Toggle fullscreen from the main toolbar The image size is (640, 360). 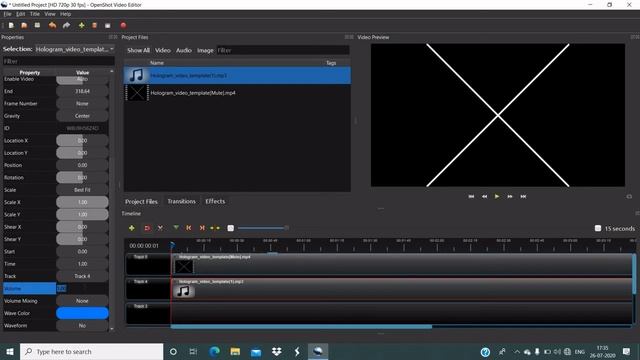coord(108,25)
